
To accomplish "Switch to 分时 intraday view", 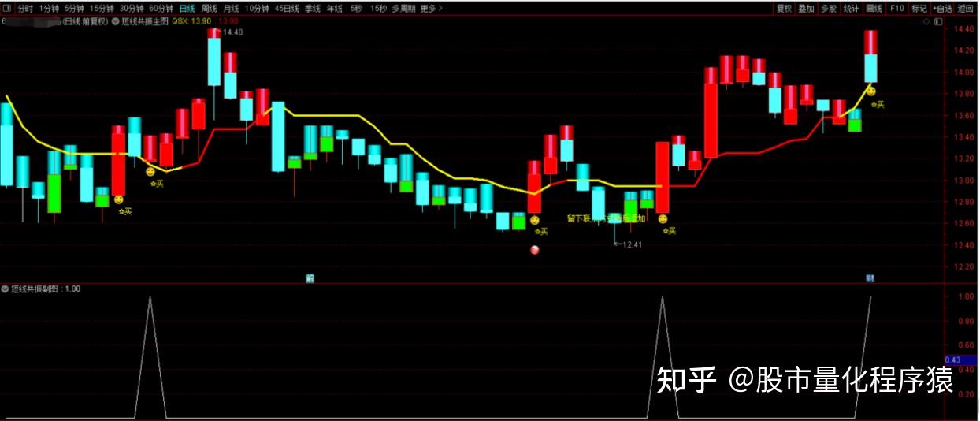I will [25, 9].
